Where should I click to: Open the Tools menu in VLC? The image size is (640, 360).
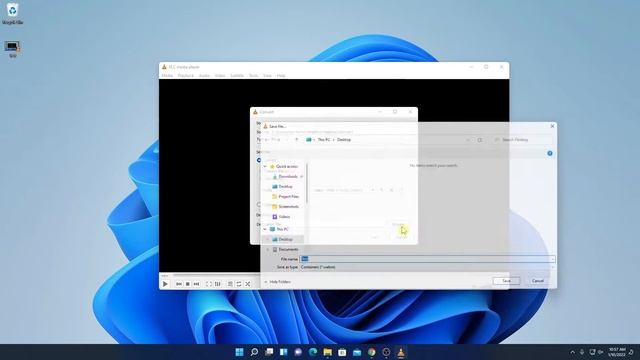(x=254, y=76)
